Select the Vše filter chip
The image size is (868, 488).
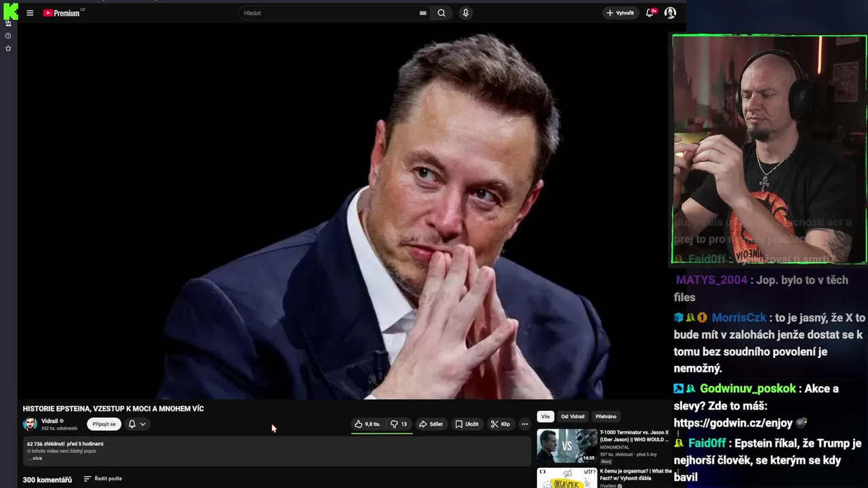[x=545, y=417]
